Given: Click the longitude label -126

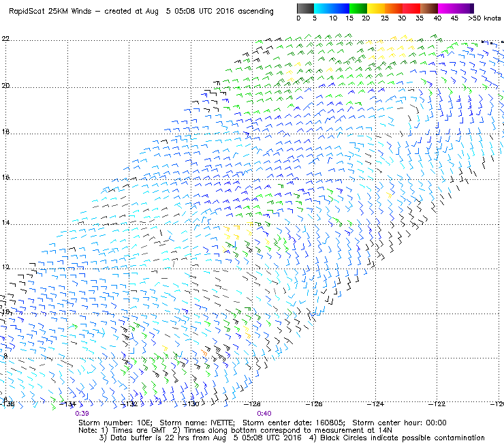Looking at the screenshot, I should (314, 403).
